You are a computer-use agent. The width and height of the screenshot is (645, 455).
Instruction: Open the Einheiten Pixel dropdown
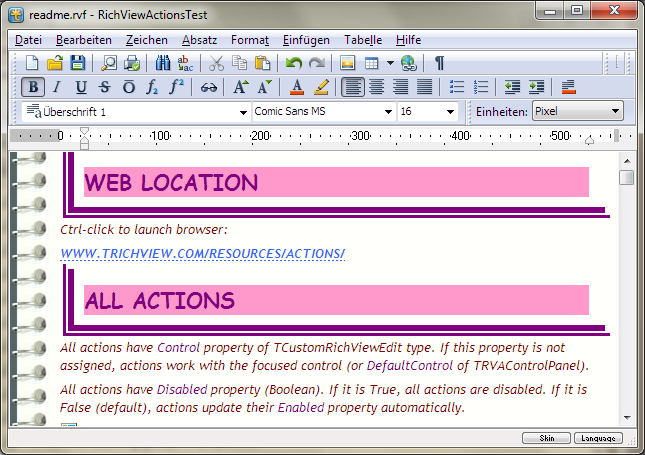tap(615, 112)
